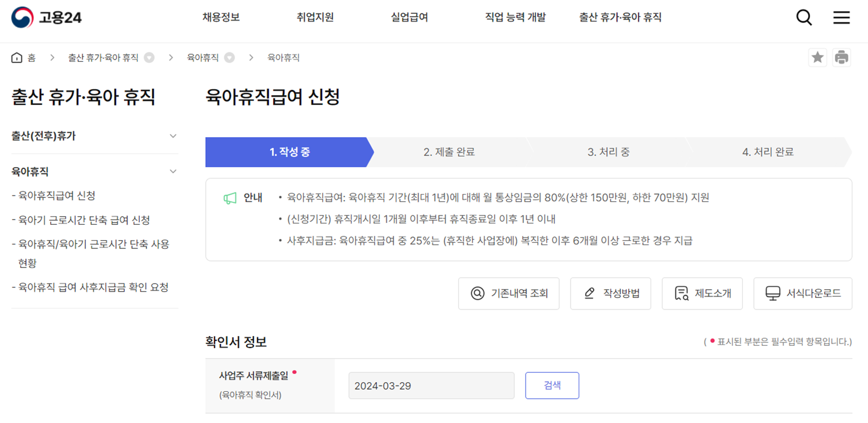Click the 사업주 서류제출일 label
Image resolution: width=868 pixels, height=423 pixels.
[253, 376]
